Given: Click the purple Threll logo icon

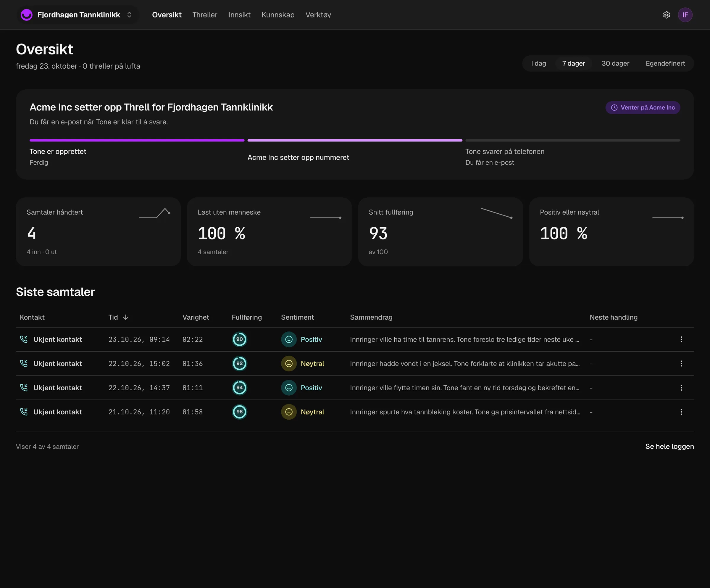Looking at the screenshot, I should pos(26,15).
